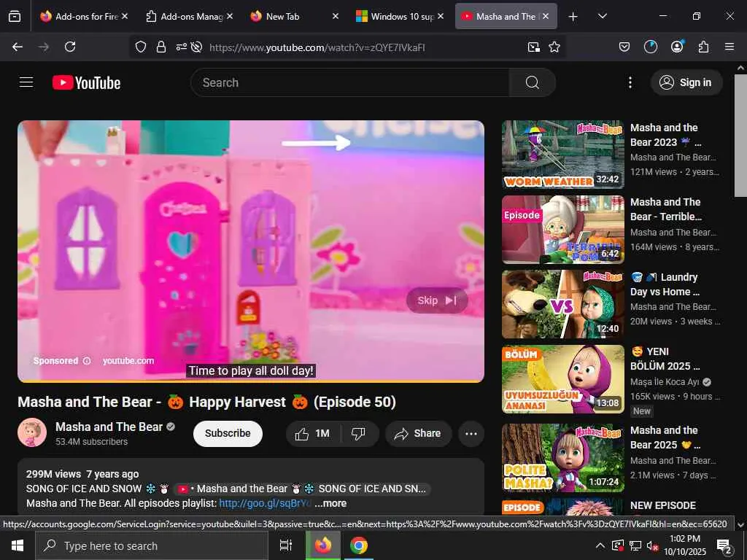This screenshot has width=747, height=560.
Task: Go to the YouTube home logo
Action: click(86, 83)
